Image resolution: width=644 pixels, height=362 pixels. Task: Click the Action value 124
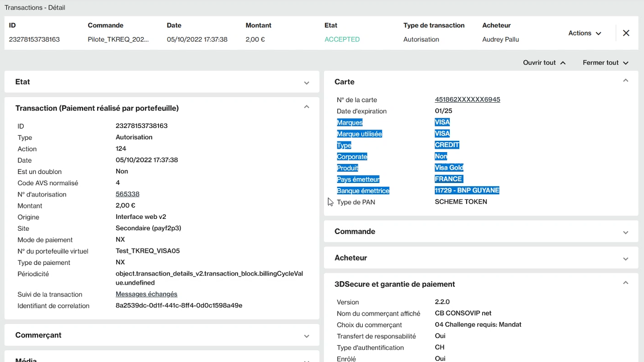[121, 149]
